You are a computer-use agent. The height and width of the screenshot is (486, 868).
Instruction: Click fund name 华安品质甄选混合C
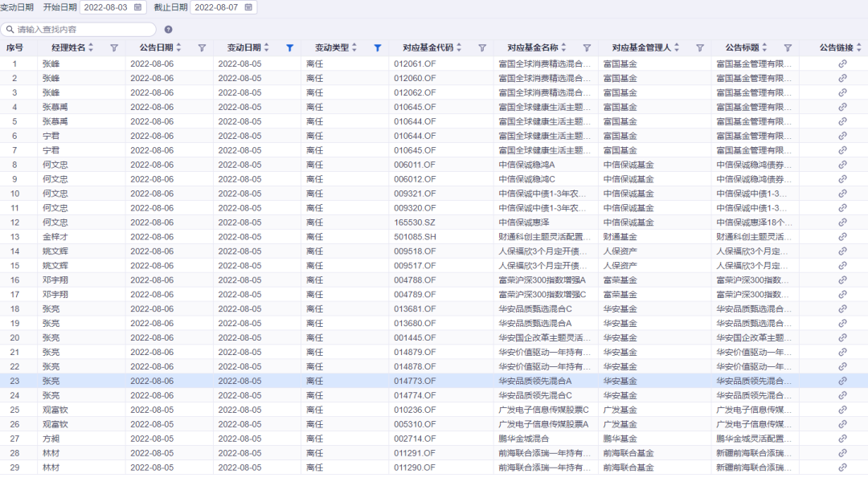(535, 308)
